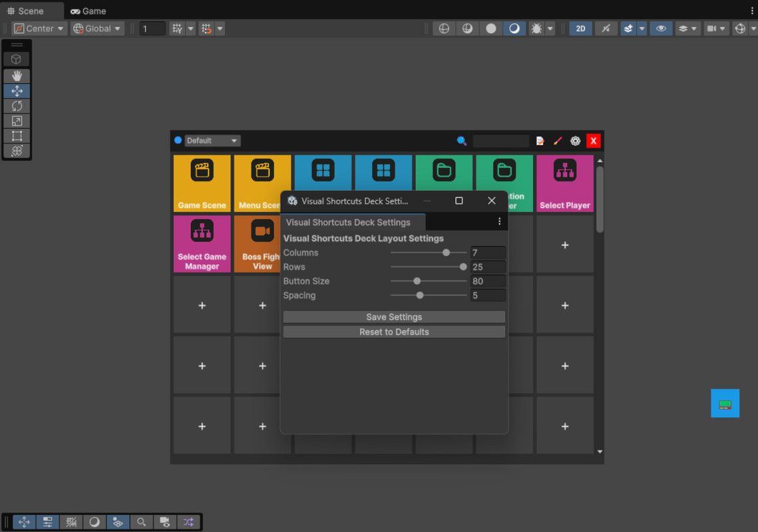The width and height of the screenshot is (758, 532).
Task: Switch to the Game tab
Action: coord(88,11)
